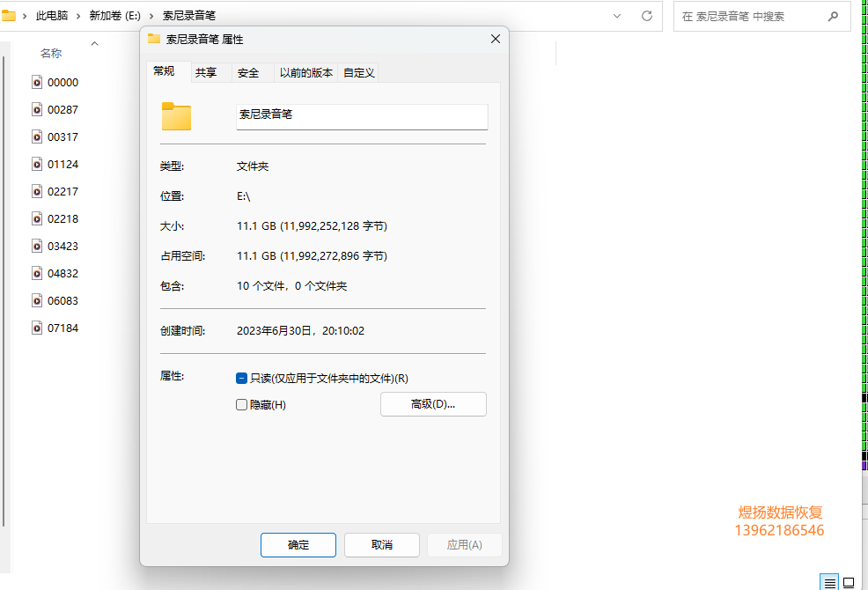Viewport: 868px width, 590px height.
Task: Select the file named 00287
Action: pos(63,110)
